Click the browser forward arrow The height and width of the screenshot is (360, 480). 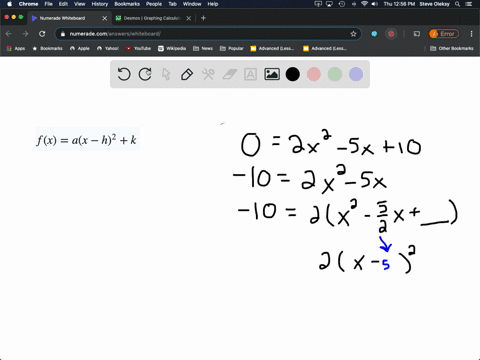(25, 34)
